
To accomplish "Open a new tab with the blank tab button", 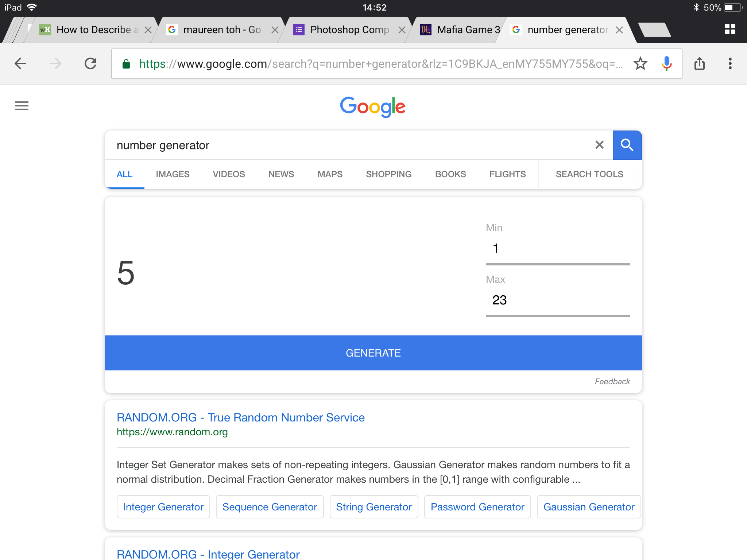I will click(655, 30).
